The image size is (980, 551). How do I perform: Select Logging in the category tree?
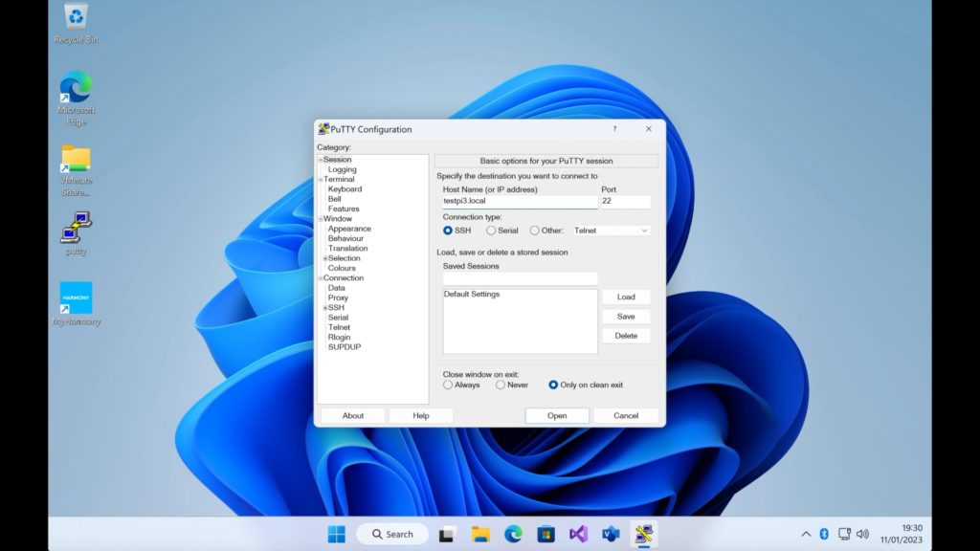(x=342, y=169)
